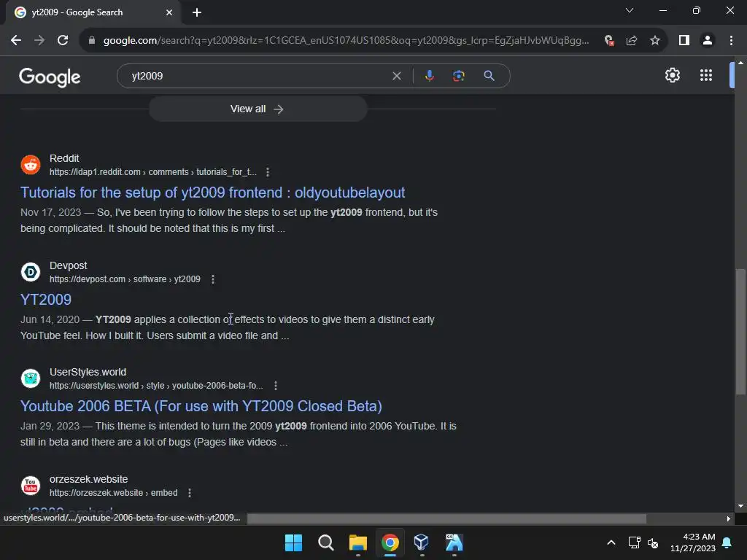Click the yt2009 search input field
The height and width of the screenshot is (560, 747).
(258, 76)
